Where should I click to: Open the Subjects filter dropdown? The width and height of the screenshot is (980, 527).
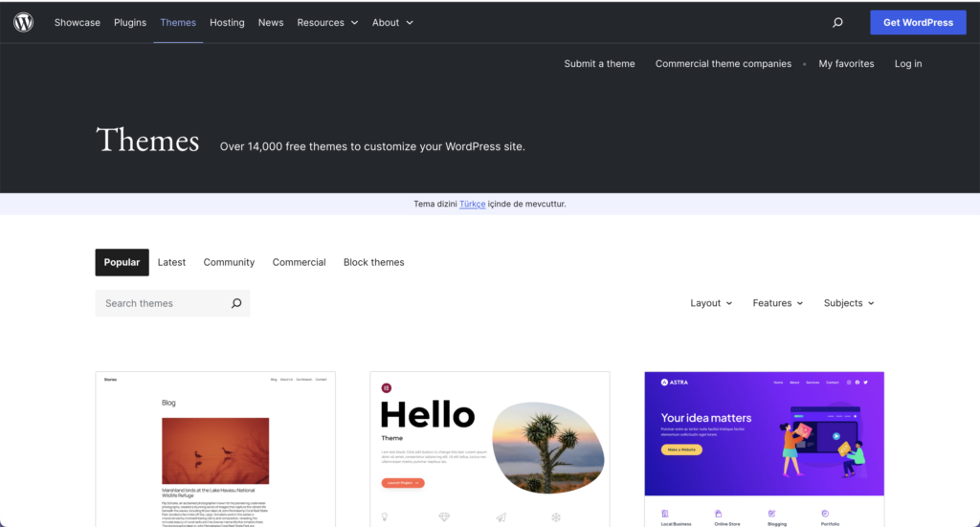tap(849, 303)
